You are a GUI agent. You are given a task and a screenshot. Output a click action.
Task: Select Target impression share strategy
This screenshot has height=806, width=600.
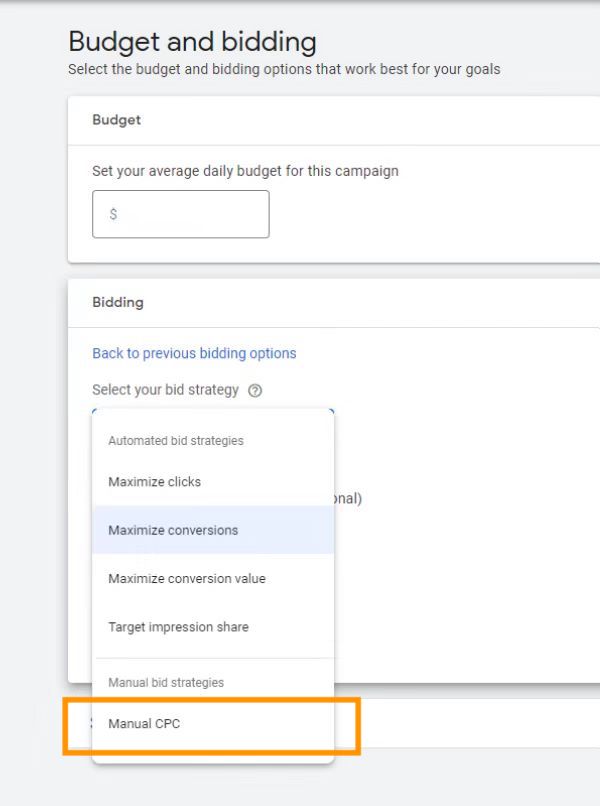pos(178,627)
